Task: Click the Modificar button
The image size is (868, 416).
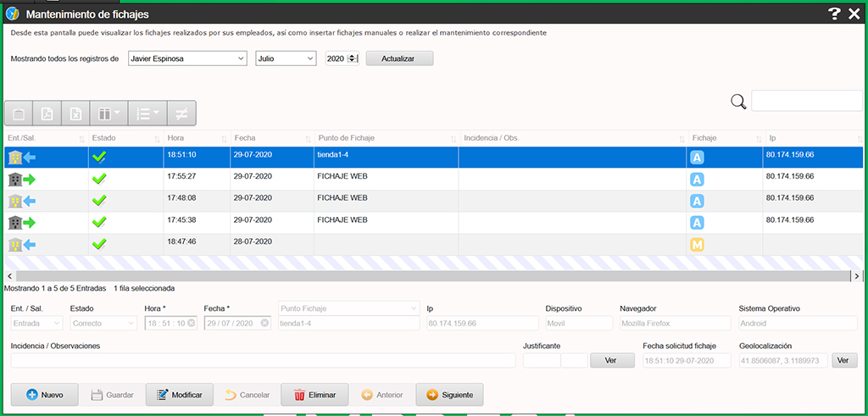Action: [179, 395]
